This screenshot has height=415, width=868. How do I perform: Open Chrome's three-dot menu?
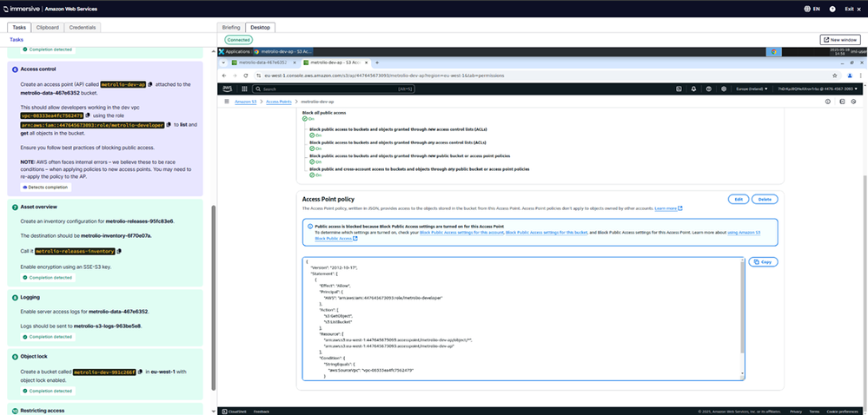[x=860, y=76]
